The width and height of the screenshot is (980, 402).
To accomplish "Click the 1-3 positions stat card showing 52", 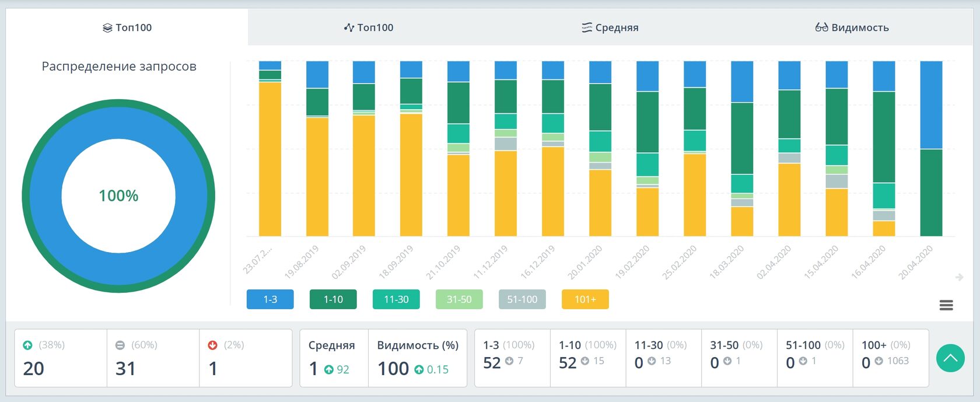I will [512, 358].
